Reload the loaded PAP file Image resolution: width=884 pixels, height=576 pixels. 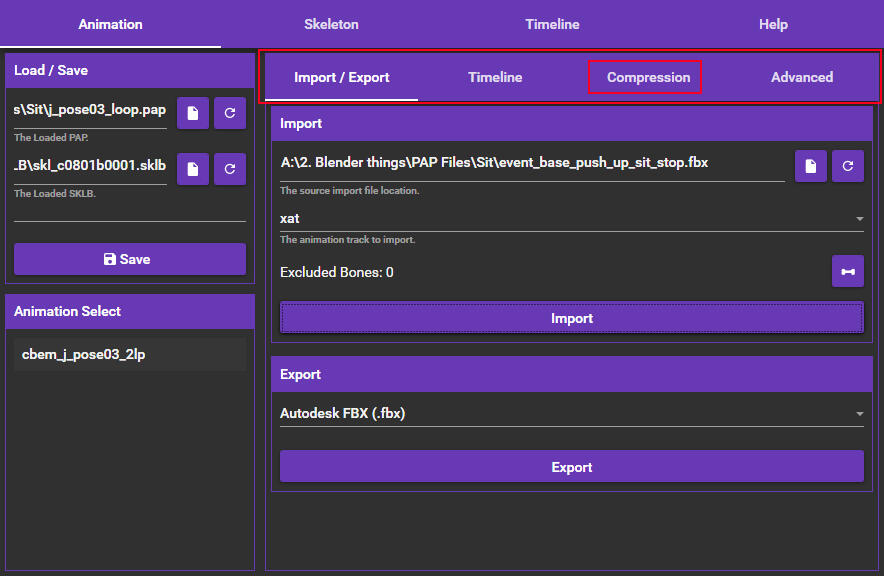click(230, 114)
